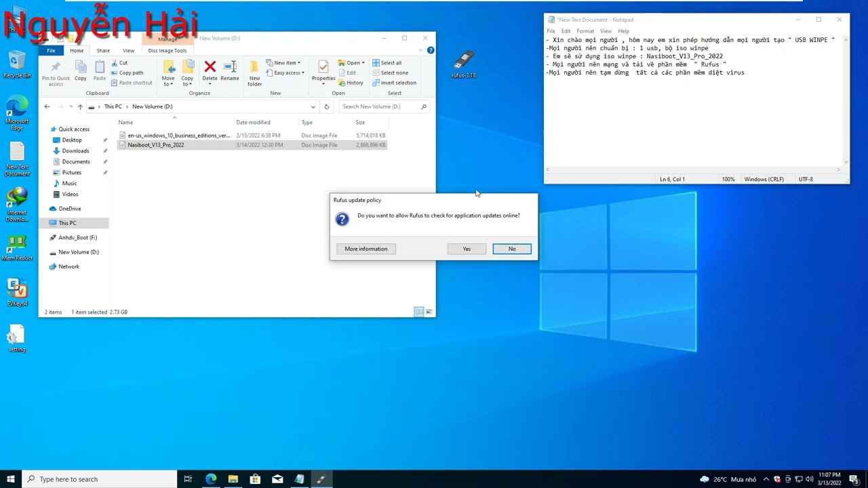Switch to the Share ribbon tab
This screenshot has width=868, height=488.
(103, 51)
